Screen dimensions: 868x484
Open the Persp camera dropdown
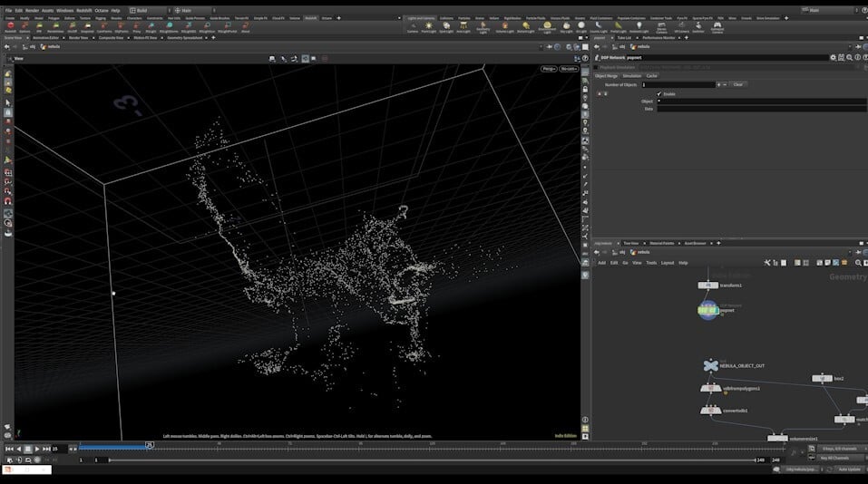coord(549,68)
